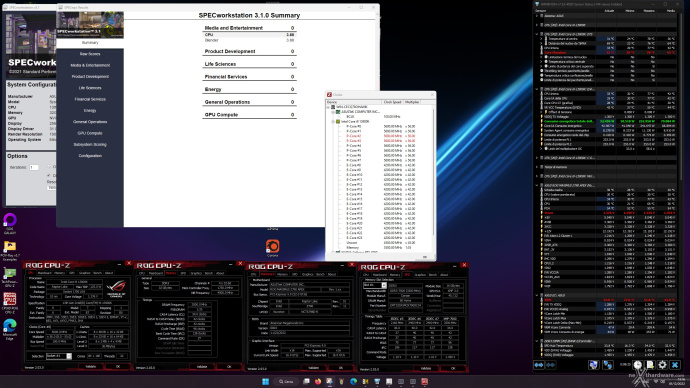Click red CPU-Z icon on taskbar
This screenshot has height=388, width=690.
click(x=425, y=381)
